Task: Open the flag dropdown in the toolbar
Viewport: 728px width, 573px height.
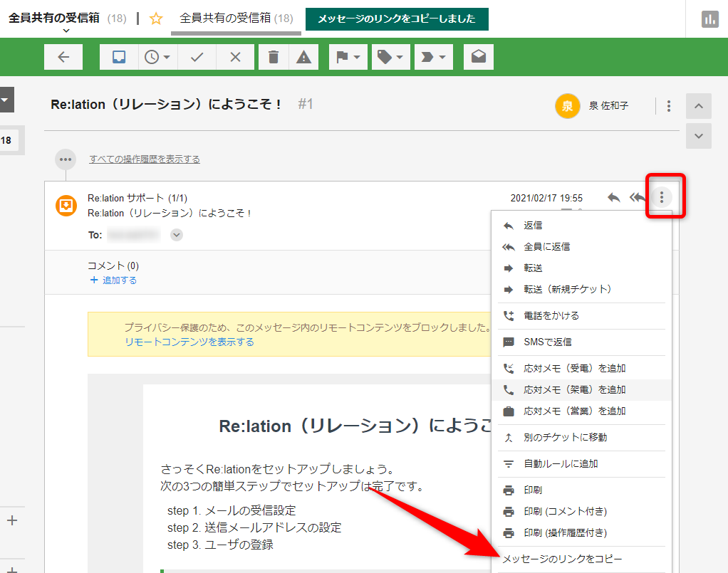Action: 348,57
